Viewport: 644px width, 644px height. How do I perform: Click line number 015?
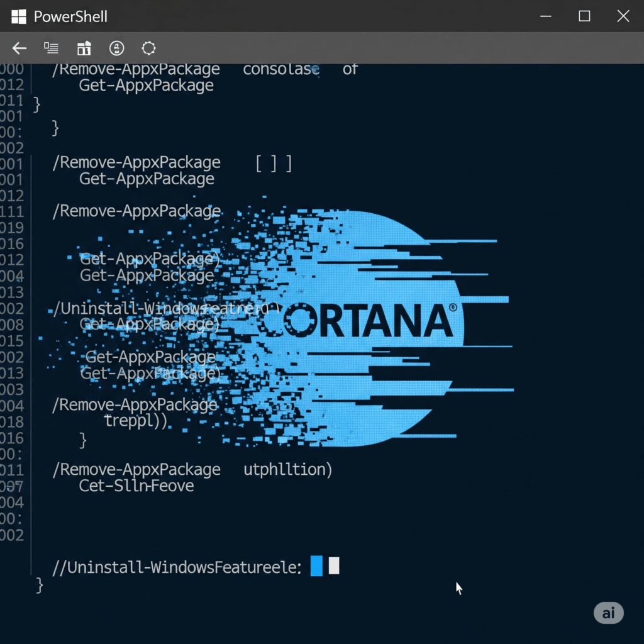[x=11, y=341]
